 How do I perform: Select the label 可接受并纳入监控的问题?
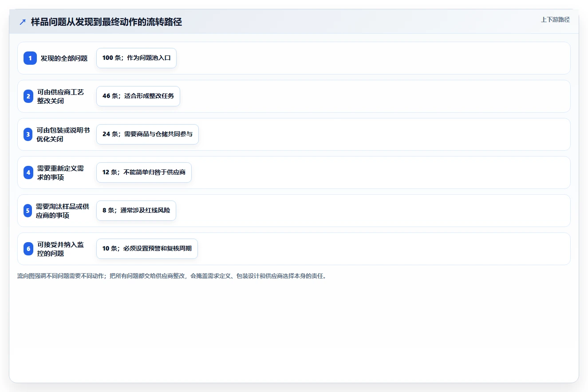(x=61, y=249)
